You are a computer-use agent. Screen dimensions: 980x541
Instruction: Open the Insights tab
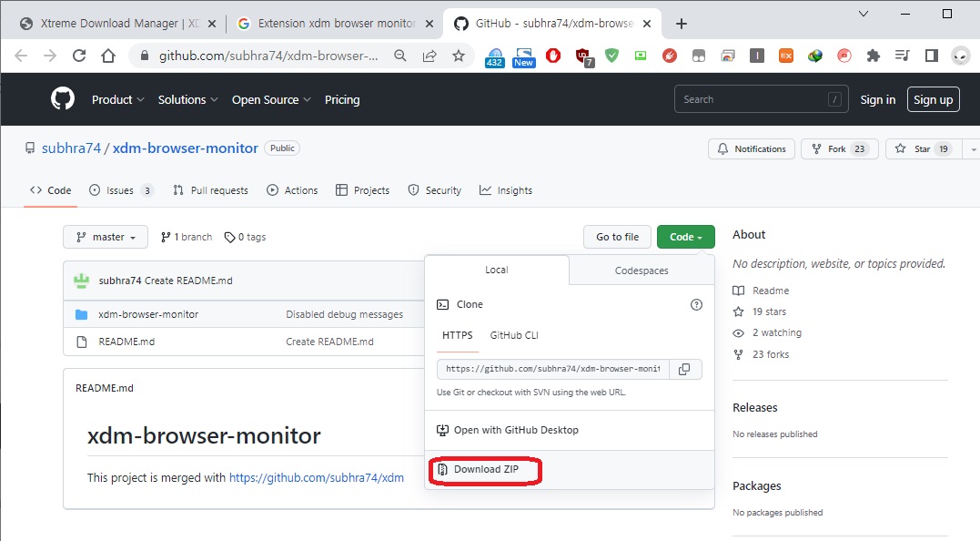(506, 190)
